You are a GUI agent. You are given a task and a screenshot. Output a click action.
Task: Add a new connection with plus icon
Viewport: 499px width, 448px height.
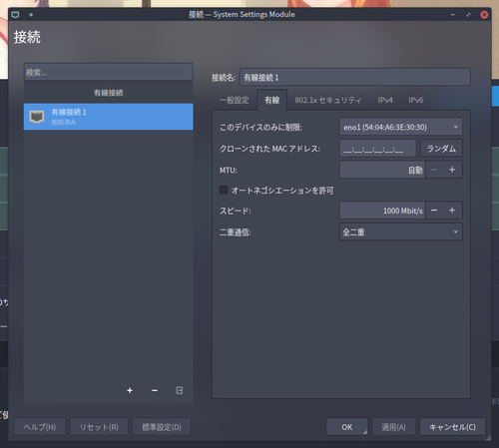click(130, 390)
